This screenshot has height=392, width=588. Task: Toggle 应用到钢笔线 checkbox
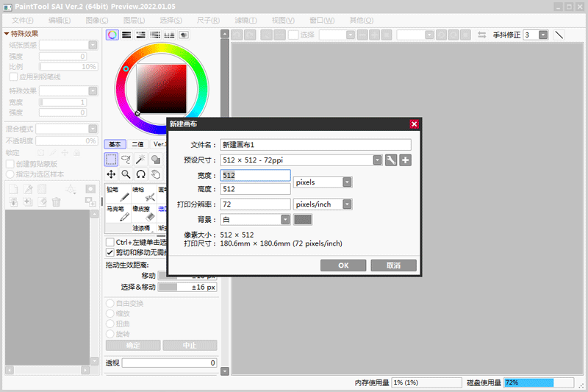(x=13, y=77)
